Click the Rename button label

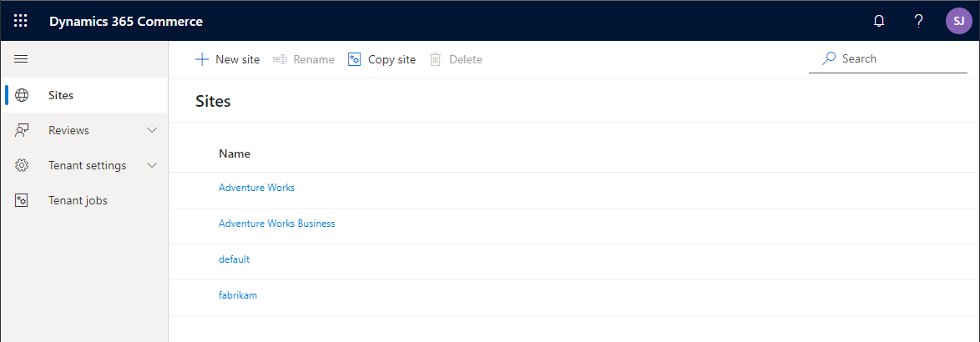click(314, 59)
